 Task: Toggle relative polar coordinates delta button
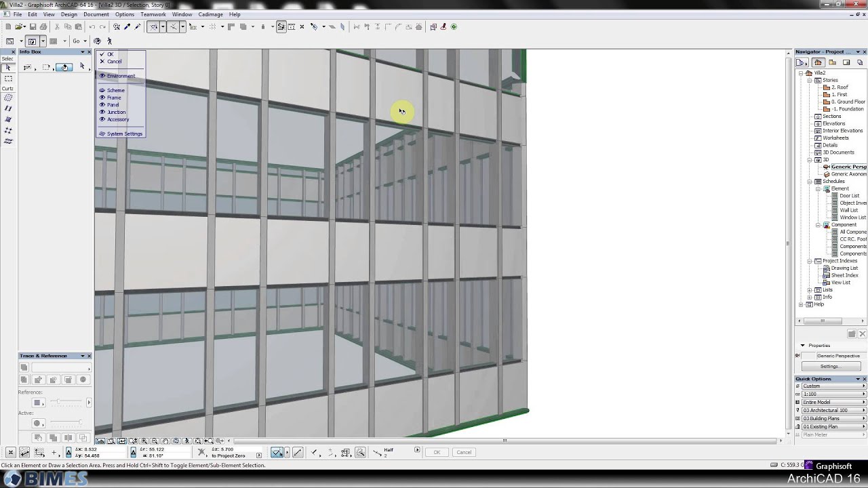click(x=133, y=452)
